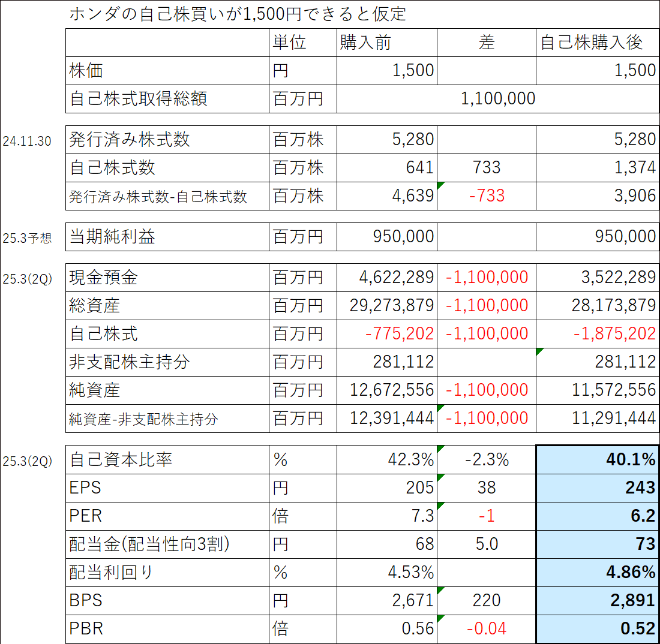
Task: Click the '2,671' BPS value
Action: pyautogui.click(x=413, y=600)
